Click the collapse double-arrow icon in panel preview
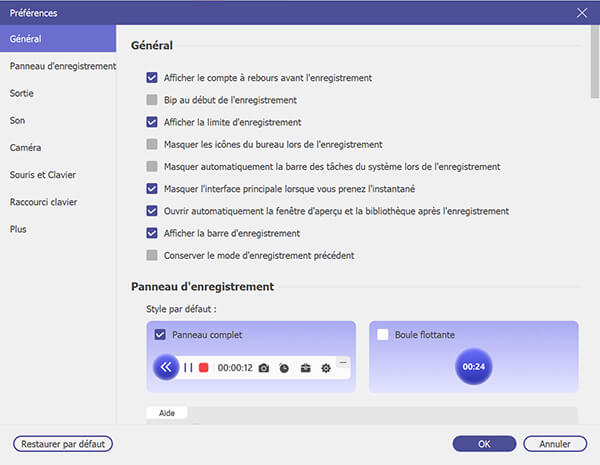This screenshot has width=600, height=465. (165, 367)
